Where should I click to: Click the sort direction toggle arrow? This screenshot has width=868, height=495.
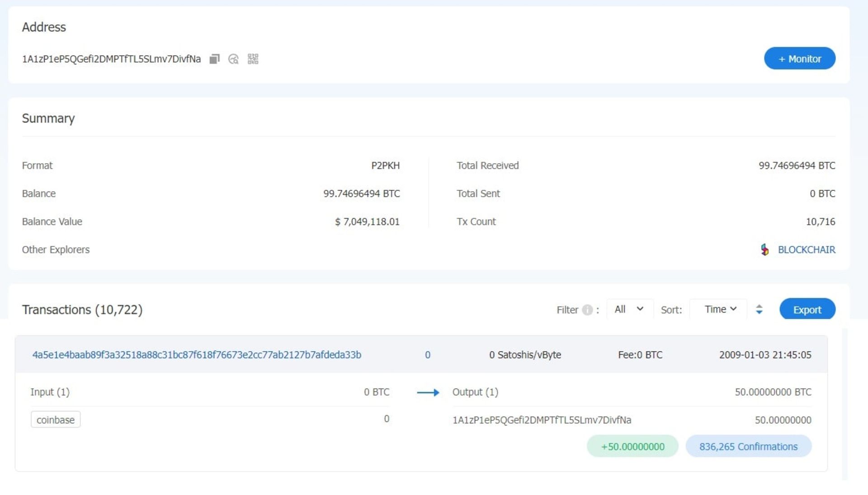[x=759, y=309]
